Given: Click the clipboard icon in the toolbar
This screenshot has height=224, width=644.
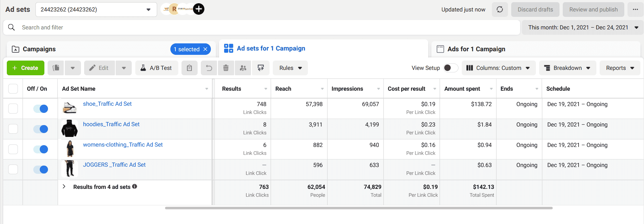Looking at the screenshot, I should coord(189,68).
